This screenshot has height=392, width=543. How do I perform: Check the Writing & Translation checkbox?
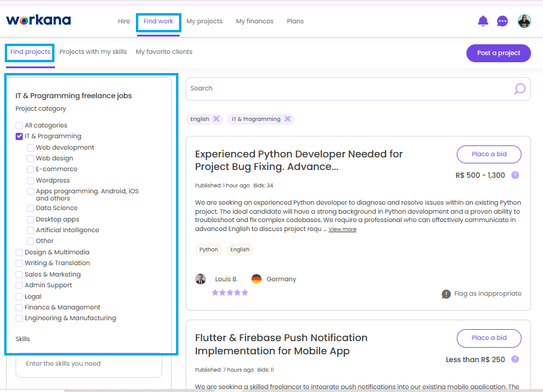pyautogui.click(x=19, y=263)
